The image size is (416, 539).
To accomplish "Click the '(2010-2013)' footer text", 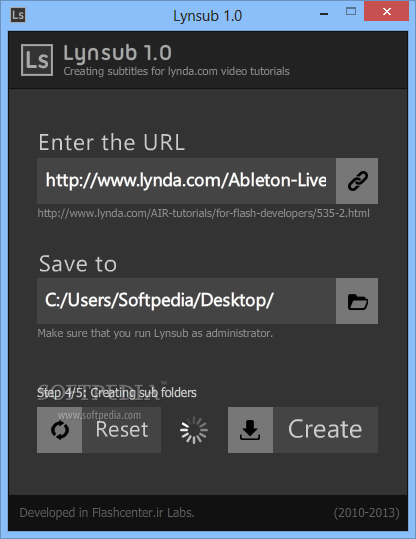I will (366, 513).
